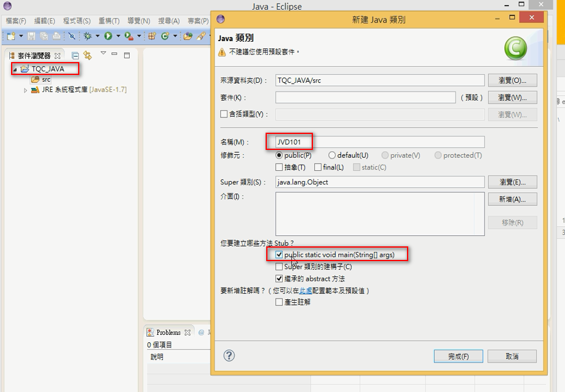Click the 說明 column header in Problems
The height and width of the screenshot is (392, 565).
point(157,357)
